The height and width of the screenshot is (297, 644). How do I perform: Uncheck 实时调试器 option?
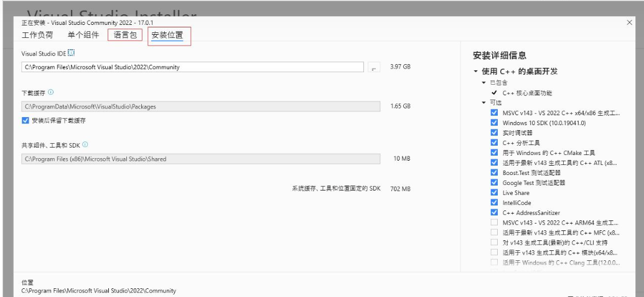point(494,133)
